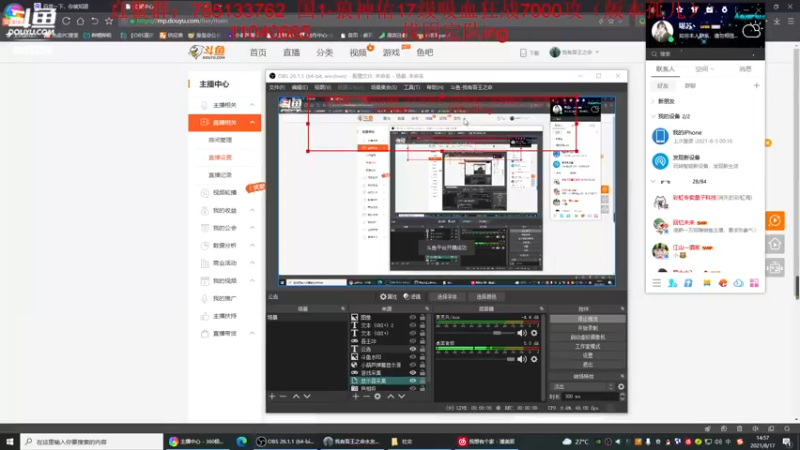The width and height of the screenshot is (800, 450).
Task: Click the 工作室模式 button in OBS
Action: pyautogui.click(x=587, y=346)
